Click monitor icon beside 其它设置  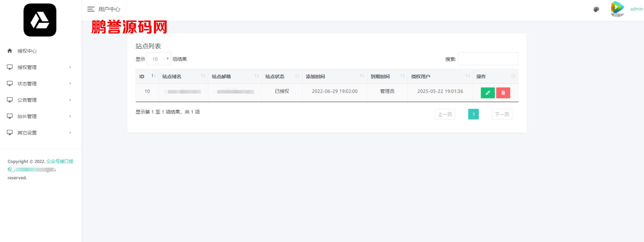[10, 133]
